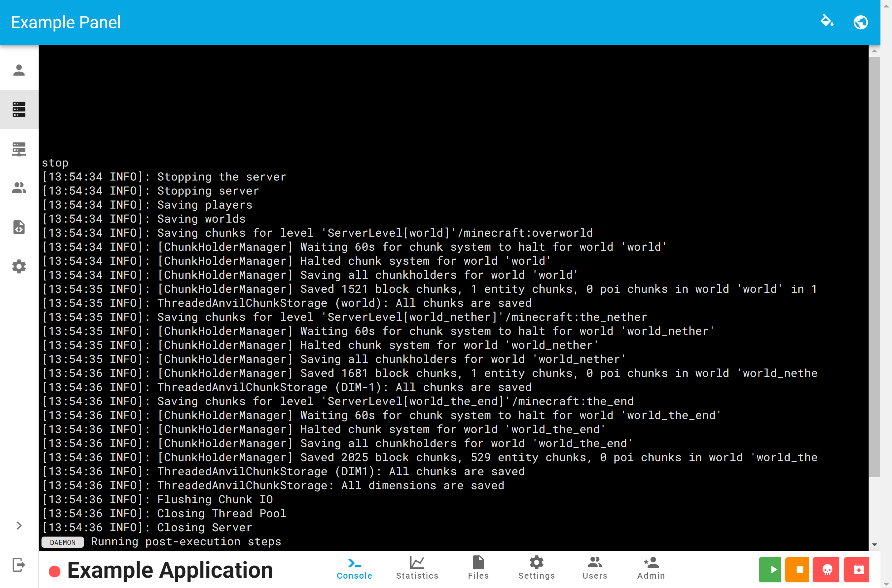Open your account profile from the sidebar
This screenshot has width=892, height=588.
click(x=18, y=70)
